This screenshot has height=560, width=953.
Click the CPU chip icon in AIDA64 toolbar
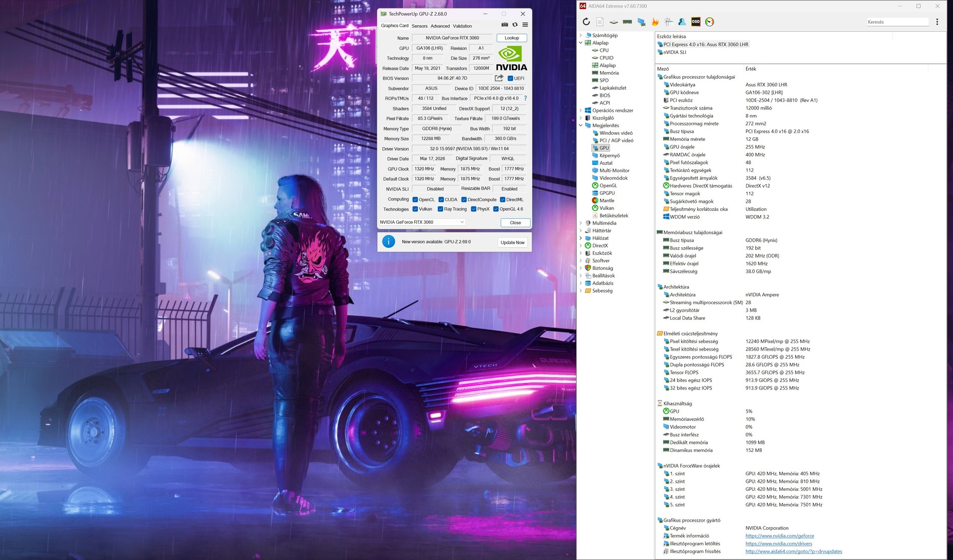point(613,22)
